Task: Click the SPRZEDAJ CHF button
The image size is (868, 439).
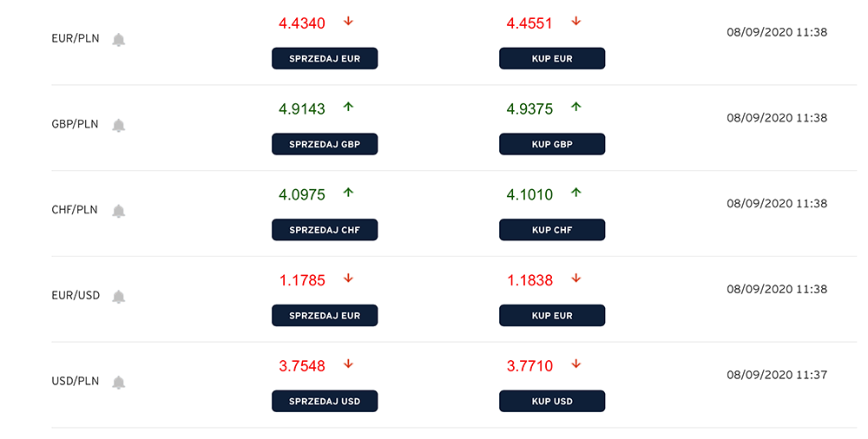Action: click(325, 230)
